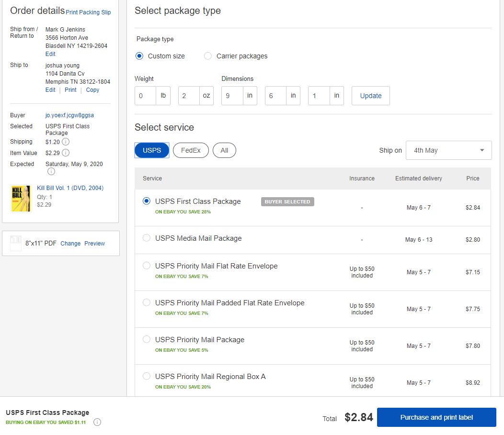
Task: Click Purchase and print label button
Action: pyautogui.click(x=436, y=417)
